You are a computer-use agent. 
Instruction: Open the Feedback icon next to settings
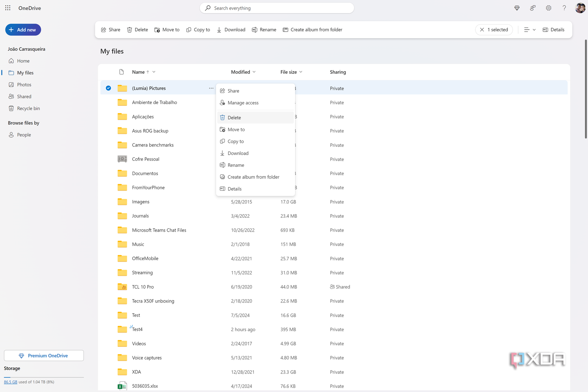532,8
